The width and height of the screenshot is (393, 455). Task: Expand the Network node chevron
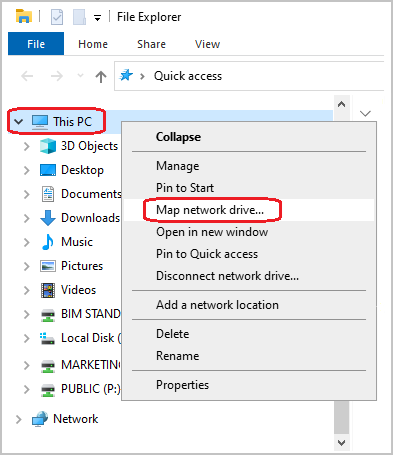19,419
